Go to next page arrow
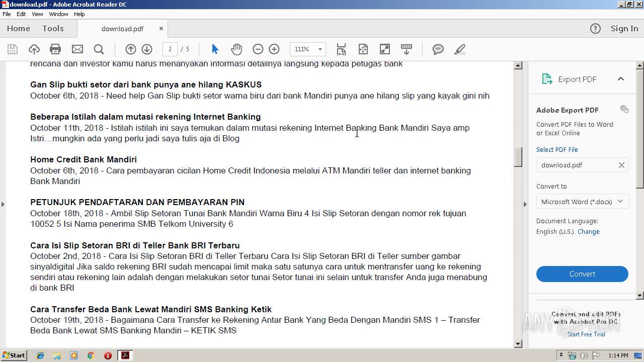This screenshot has height=362, width=644. pos(147,49)
